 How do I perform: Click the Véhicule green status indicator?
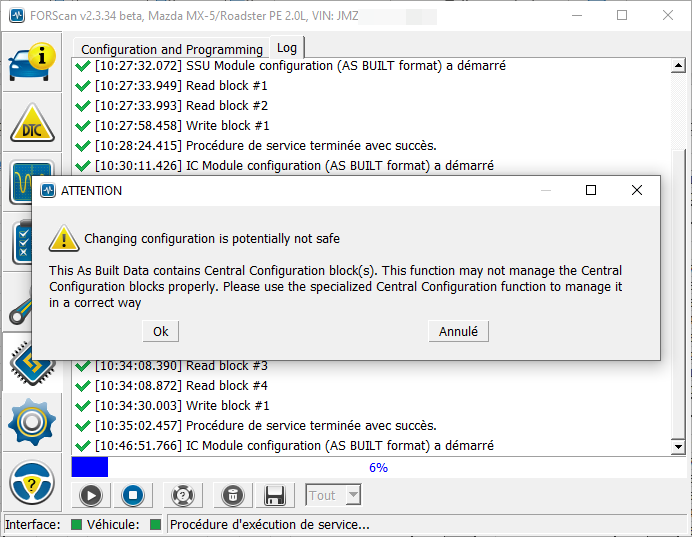tap(155, 524)
